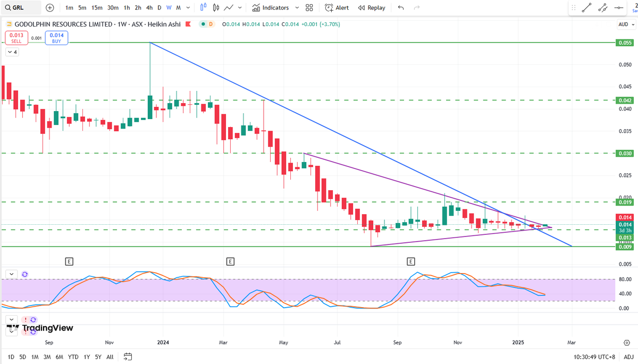Screen dimensions: 638x364
Task: Collapse the indicator legend showing 4
Action: (x=12, y=52)
